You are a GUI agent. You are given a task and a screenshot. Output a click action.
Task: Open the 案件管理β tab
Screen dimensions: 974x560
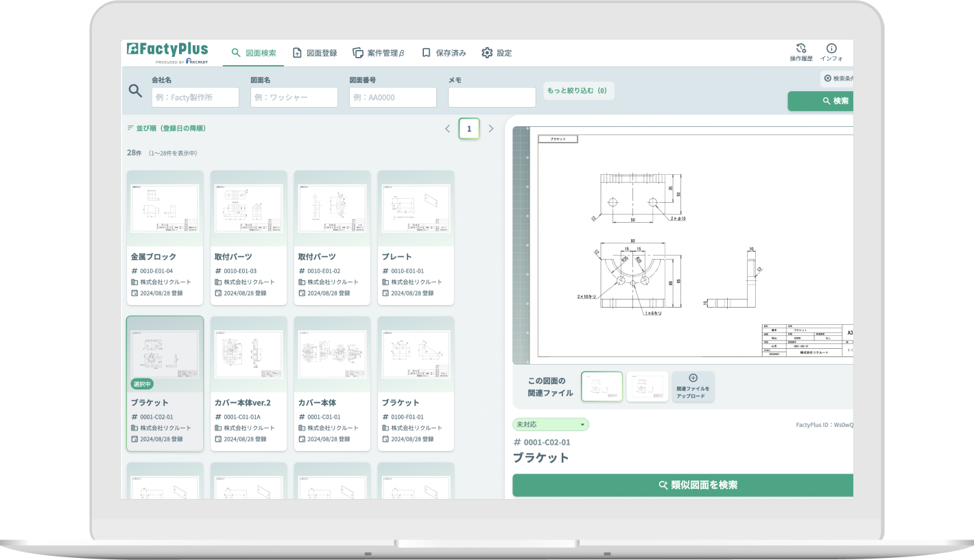tap(379, 53)
